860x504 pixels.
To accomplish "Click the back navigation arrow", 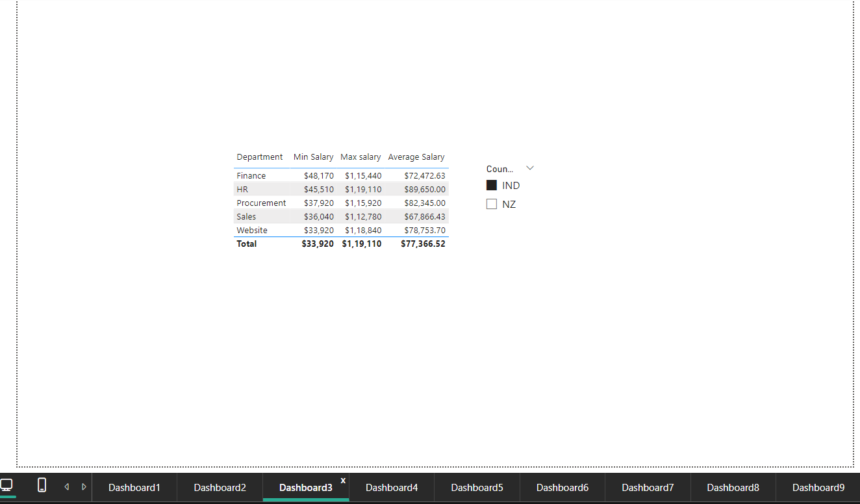I will (x=66, y=486).
